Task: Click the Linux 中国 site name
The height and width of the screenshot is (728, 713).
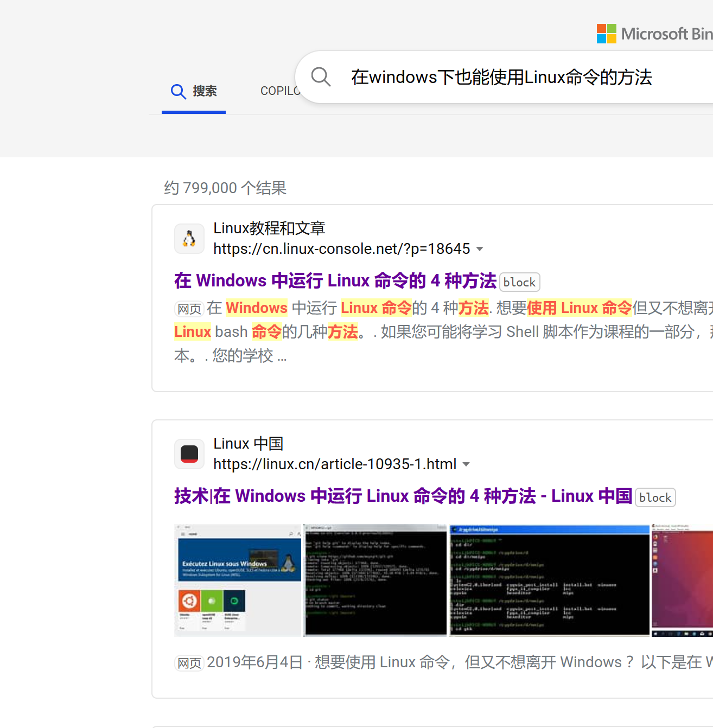Action: 249,444
